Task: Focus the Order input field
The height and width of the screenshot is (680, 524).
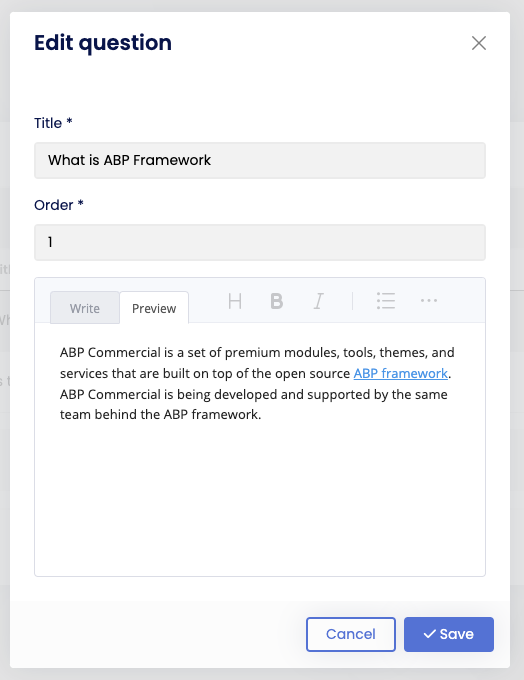Action: click(260, 242)
